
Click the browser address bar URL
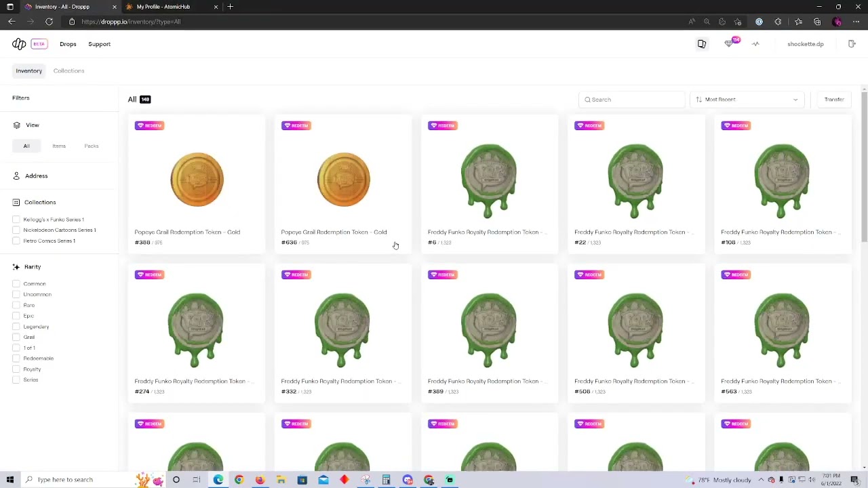131,22
